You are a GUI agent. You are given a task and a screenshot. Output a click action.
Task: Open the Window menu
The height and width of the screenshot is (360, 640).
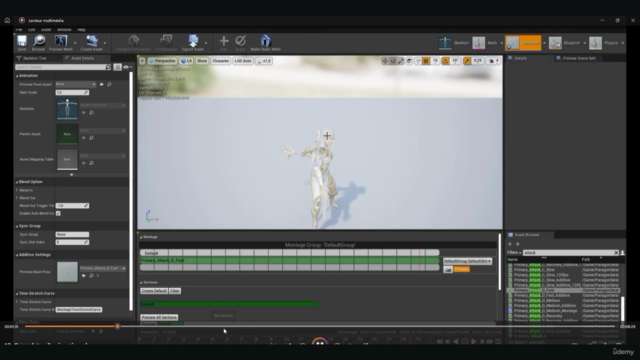click(x=64, y=30)
